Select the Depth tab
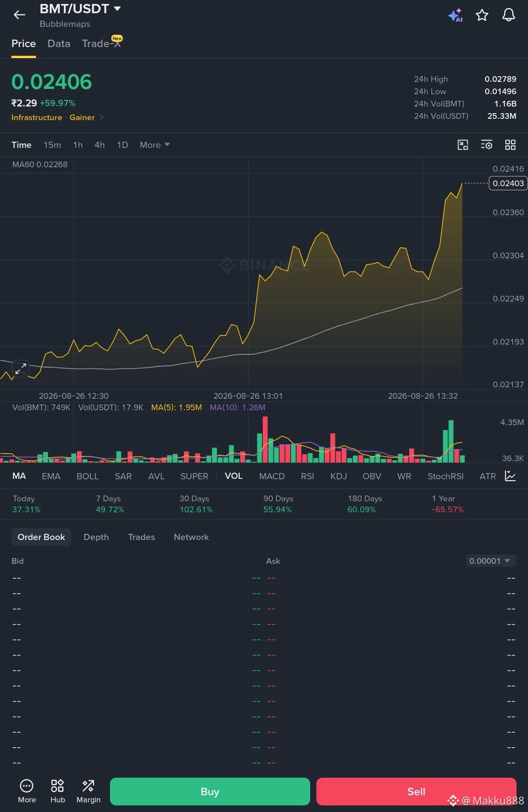The image size is (528, 812). point(96,537)
